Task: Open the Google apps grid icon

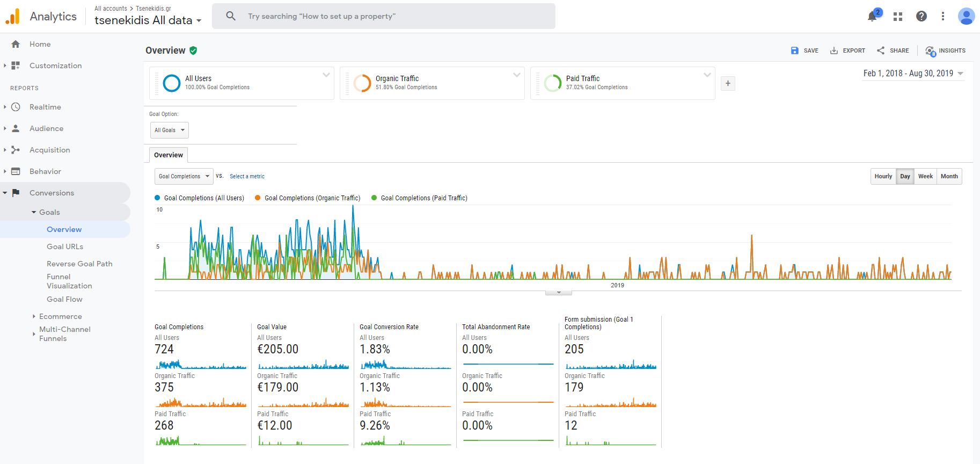Action: click(x=898, y=17)
